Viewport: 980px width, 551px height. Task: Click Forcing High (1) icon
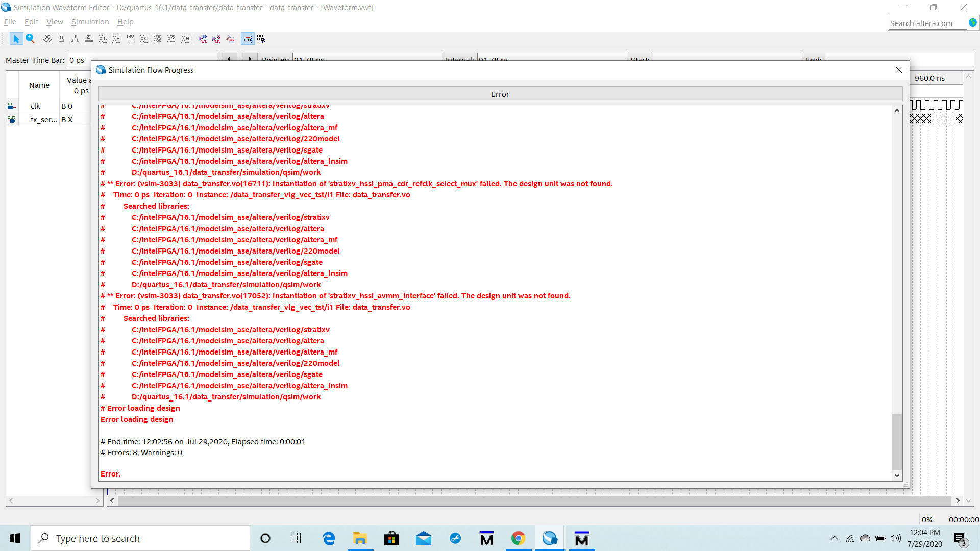click(75, 39)
